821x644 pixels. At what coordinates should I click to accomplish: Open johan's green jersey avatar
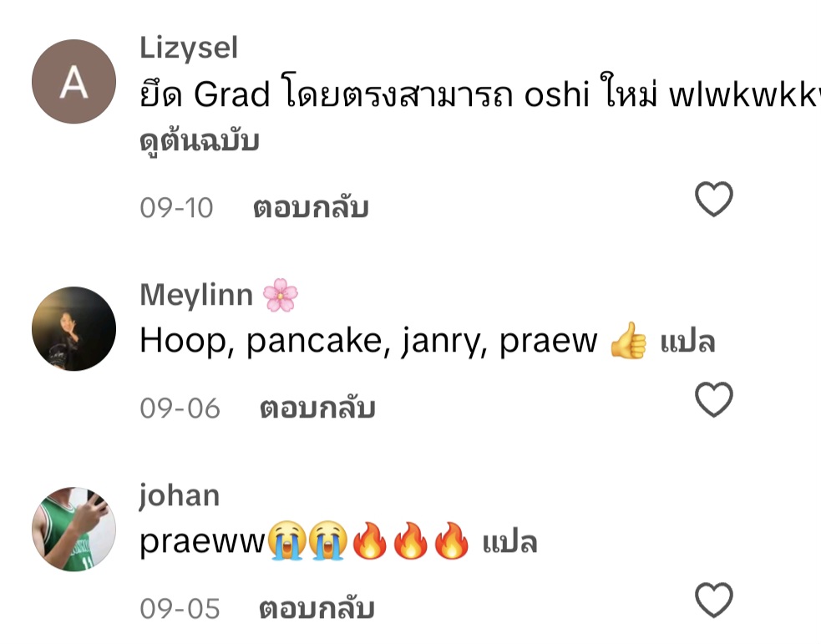click(73, 530)
